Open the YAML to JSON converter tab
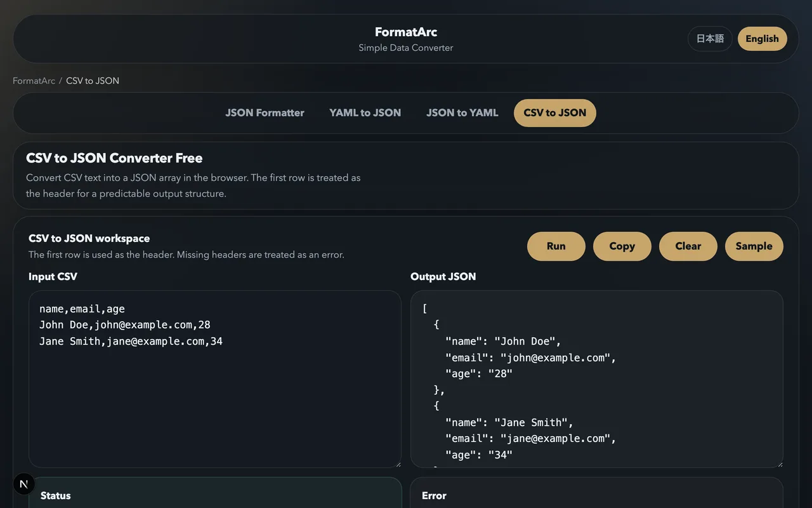The image size is (812, 508). [x=365, y=112]
